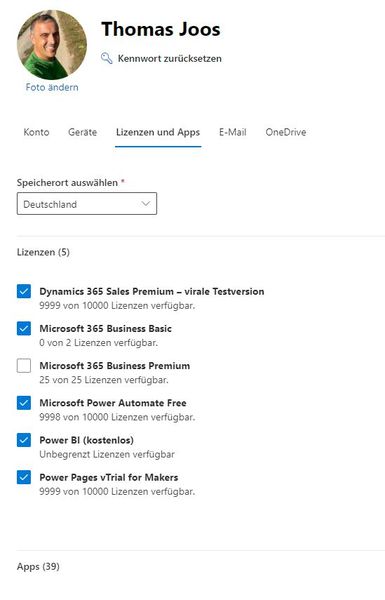Uncheck Power Pages vTrial for Makers

pos(24,477)
